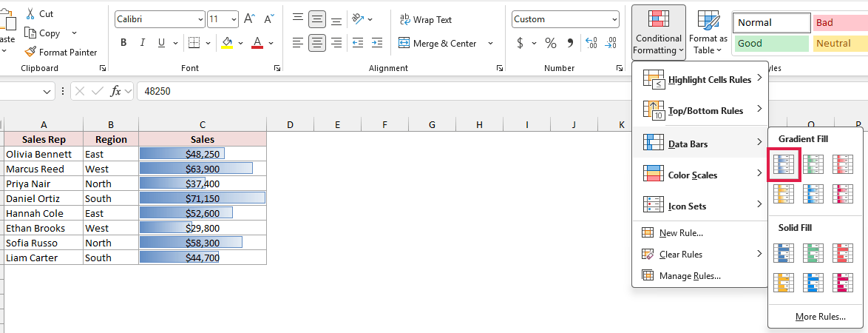Viewport: 868px width, 333px height.
Task: Select the Cut command
Action: tap(39, 14)
